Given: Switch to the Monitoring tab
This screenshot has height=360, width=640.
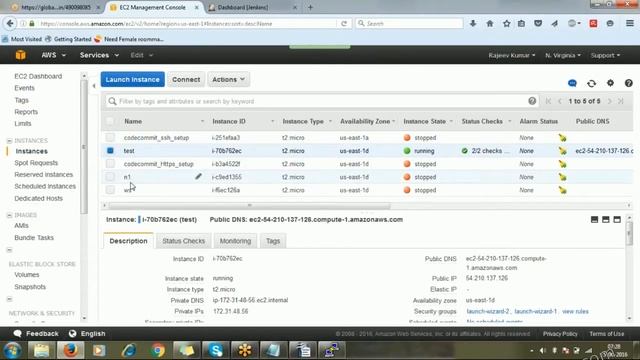Looking at the screenshot, I should coord(235,241).
